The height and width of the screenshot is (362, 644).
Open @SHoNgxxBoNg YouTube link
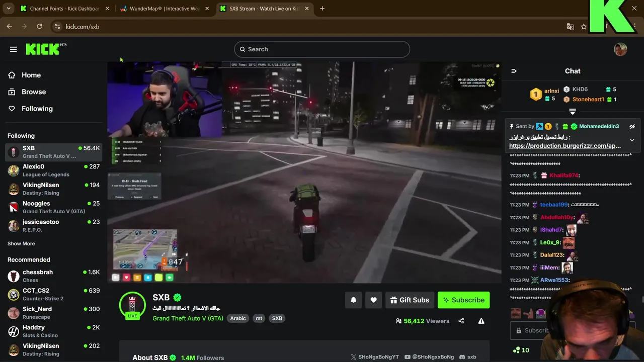tap(429, 357)
